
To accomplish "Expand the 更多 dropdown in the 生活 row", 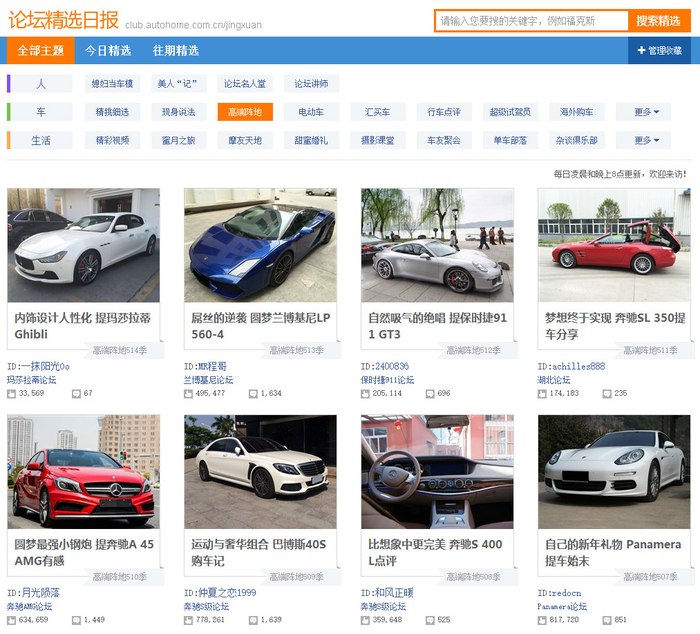I will click(643, 140).
